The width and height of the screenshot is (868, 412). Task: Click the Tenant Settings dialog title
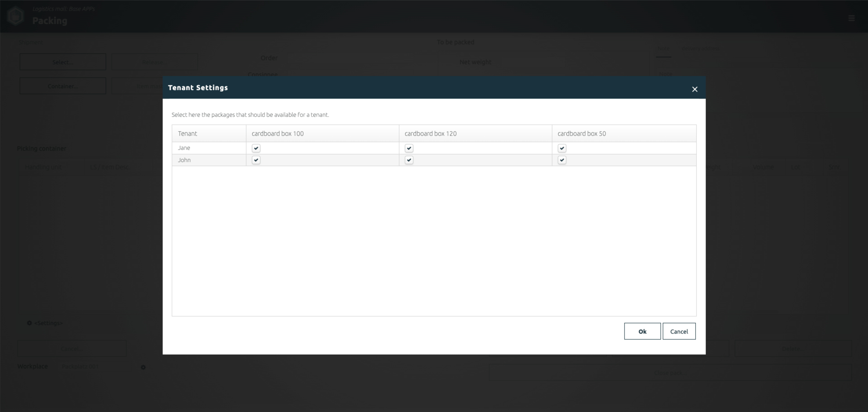click(x=198, y=88)
